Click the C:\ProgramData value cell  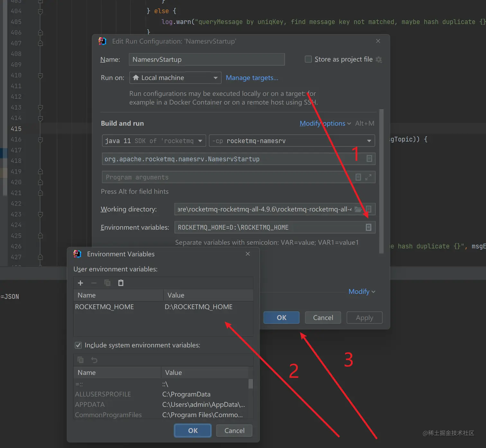(204, 394)
